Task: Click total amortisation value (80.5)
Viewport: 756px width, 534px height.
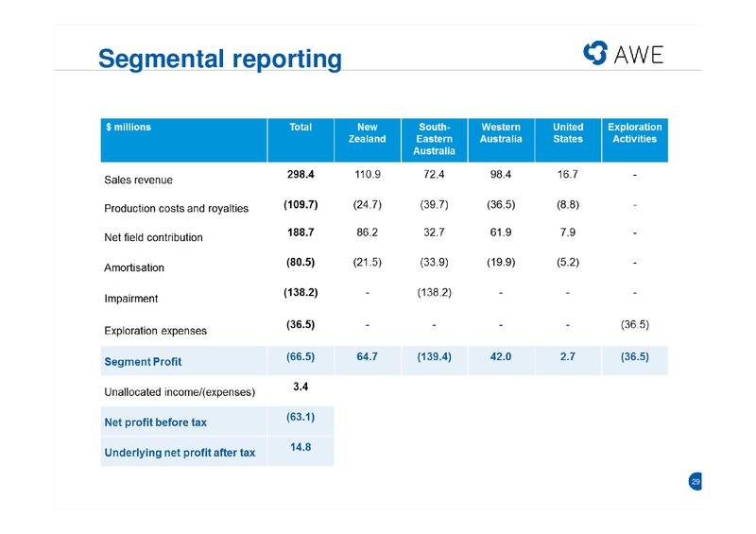Action: (x=301, y=263)
